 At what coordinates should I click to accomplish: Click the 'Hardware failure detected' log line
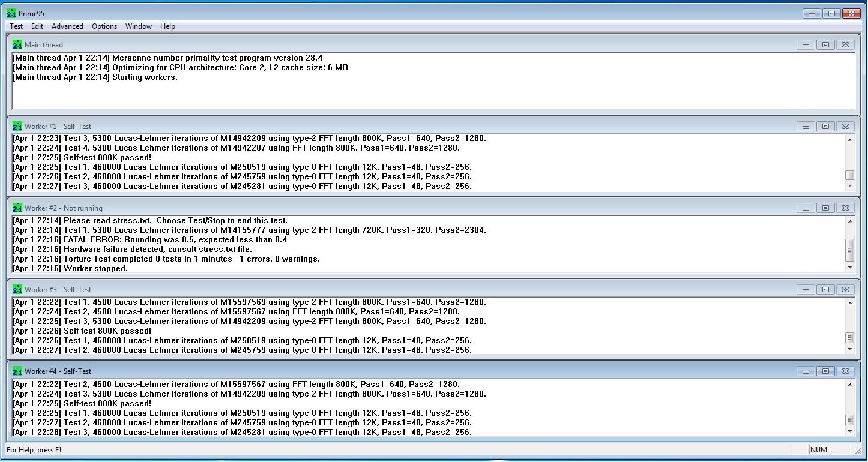133,249
